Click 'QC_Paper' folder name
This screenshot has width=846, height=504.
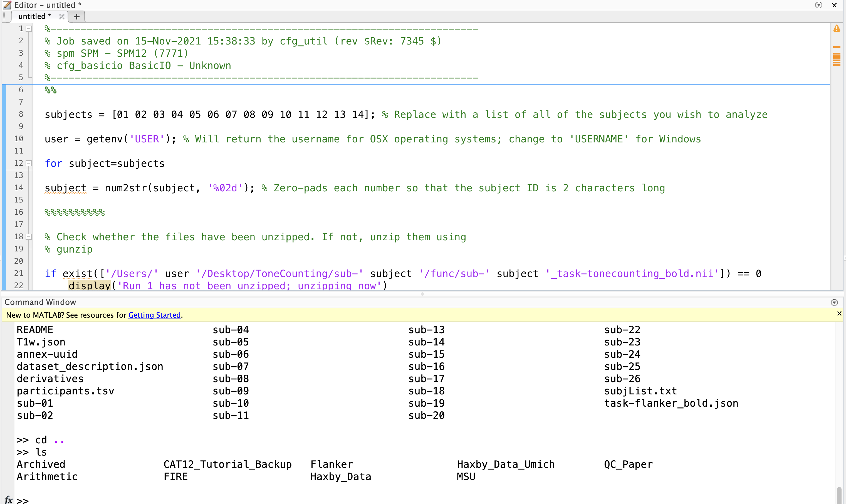629,465
